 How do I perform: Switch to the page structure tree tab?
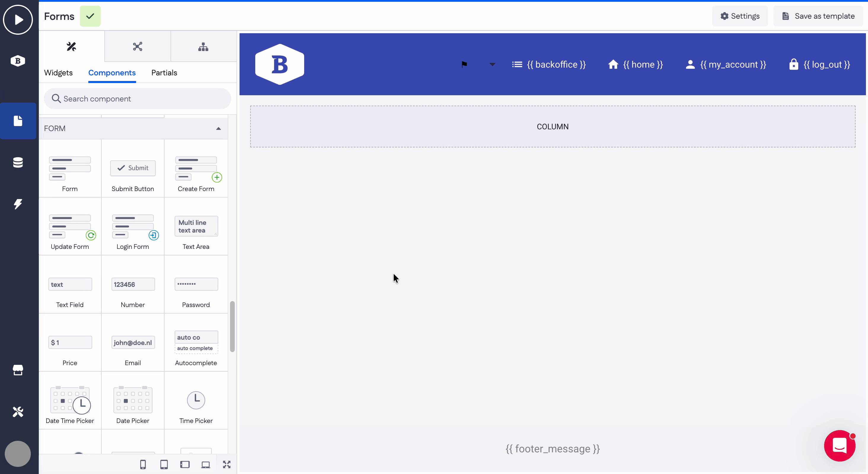[x=203, y=47]
